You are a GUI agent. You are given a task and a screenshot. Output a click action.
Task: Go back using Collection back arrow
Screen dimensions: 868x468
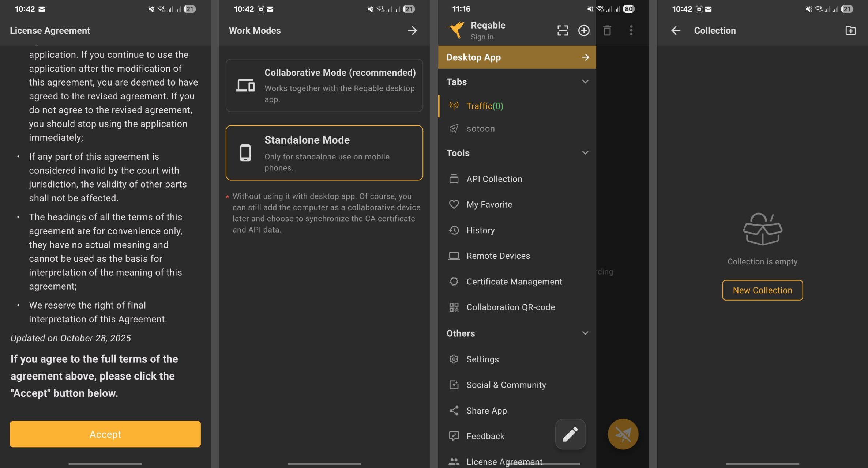(676, 30)
